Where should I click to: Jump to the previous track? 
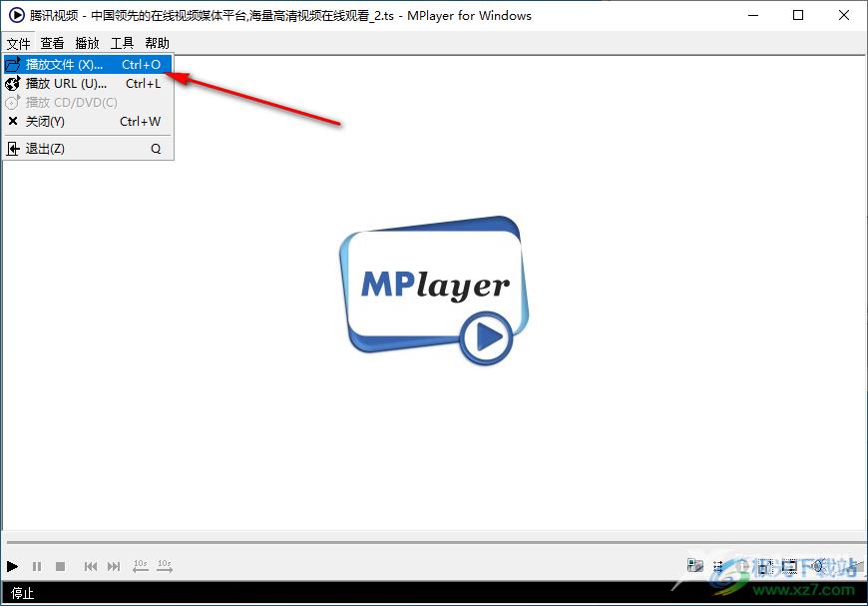point(91,566)
